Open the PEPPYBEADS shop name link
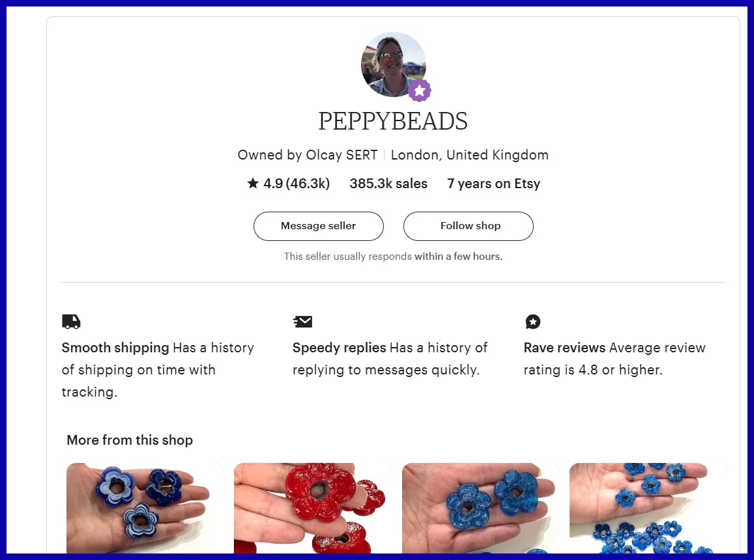Image resolution: width=754 pixels, height=560 pixels. pyautogui.click(x=393, y=121)
